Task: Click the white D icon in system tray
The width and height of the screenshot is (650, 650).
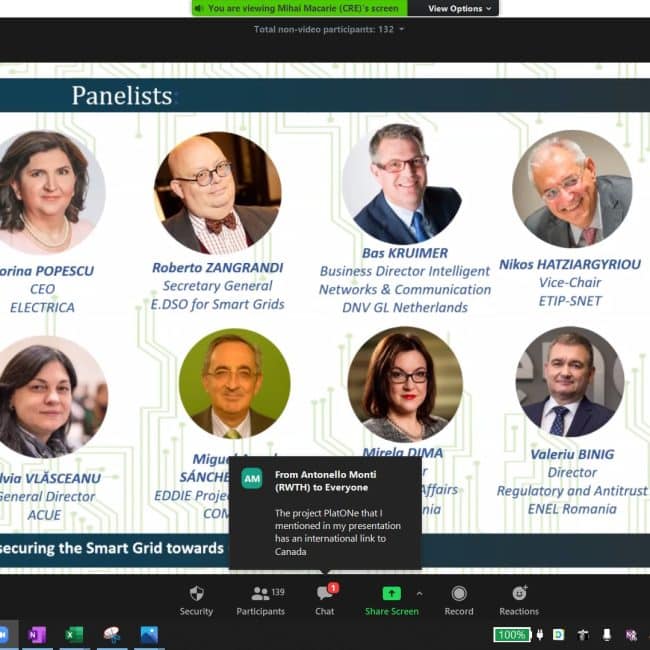Action: click(559, 634)
